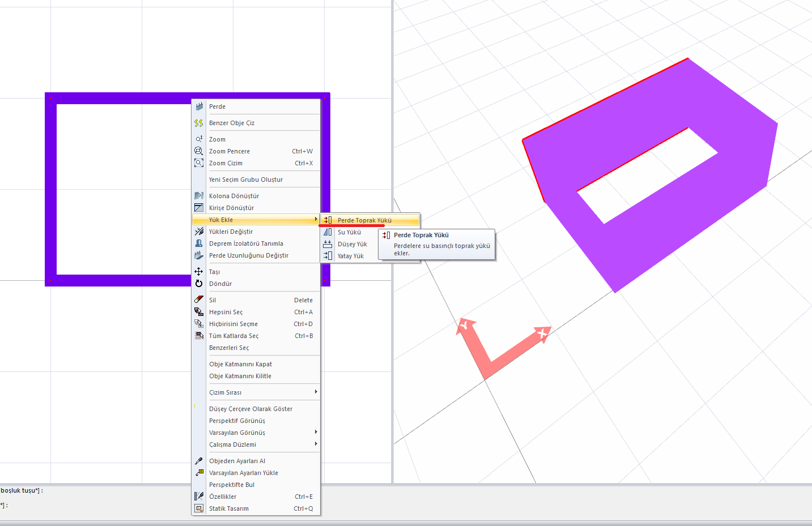Click the Deprem İzolatörü Tanımla icon
The width and height of the screenshot is (812, 526).
199,243
